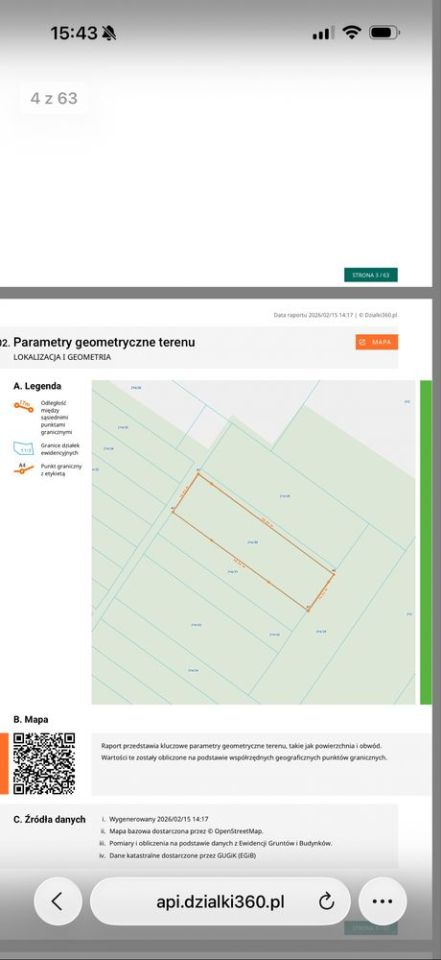Tap the 15:43 clock in status bar
The width and height of the screenshot is (441, 960).
[x=74, y=33]
